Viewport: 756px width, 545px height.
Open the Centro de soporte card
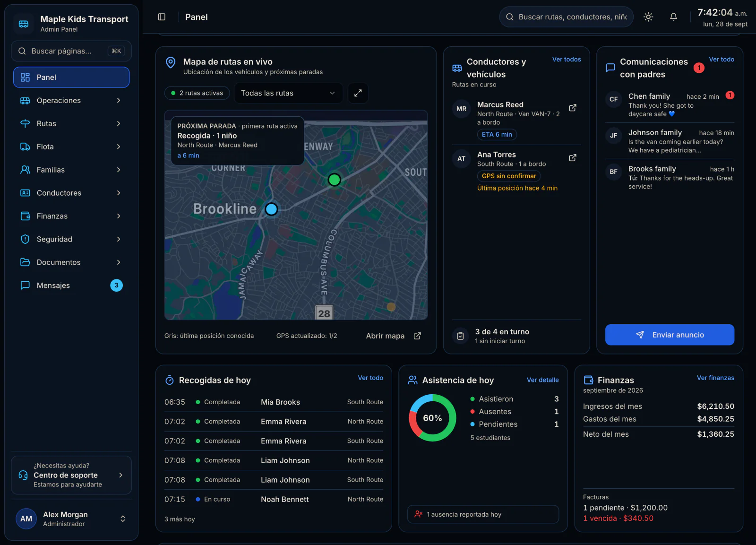71,475
